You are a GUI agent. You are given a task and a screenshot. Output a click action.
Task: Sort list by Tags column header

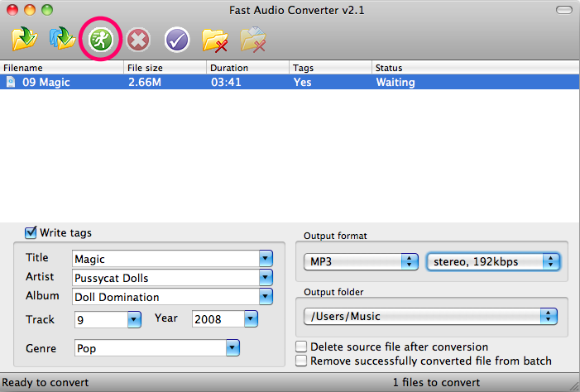330,68
